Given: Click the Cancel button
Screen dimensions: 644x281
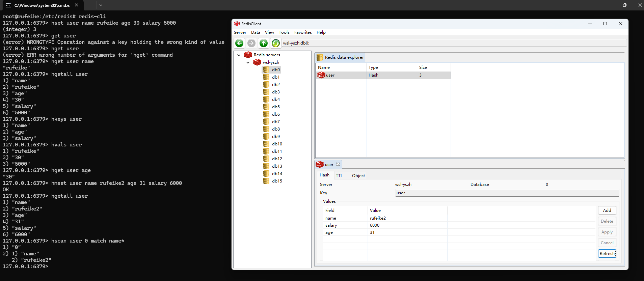Looking at the screenshot, I should coord(607,243).
